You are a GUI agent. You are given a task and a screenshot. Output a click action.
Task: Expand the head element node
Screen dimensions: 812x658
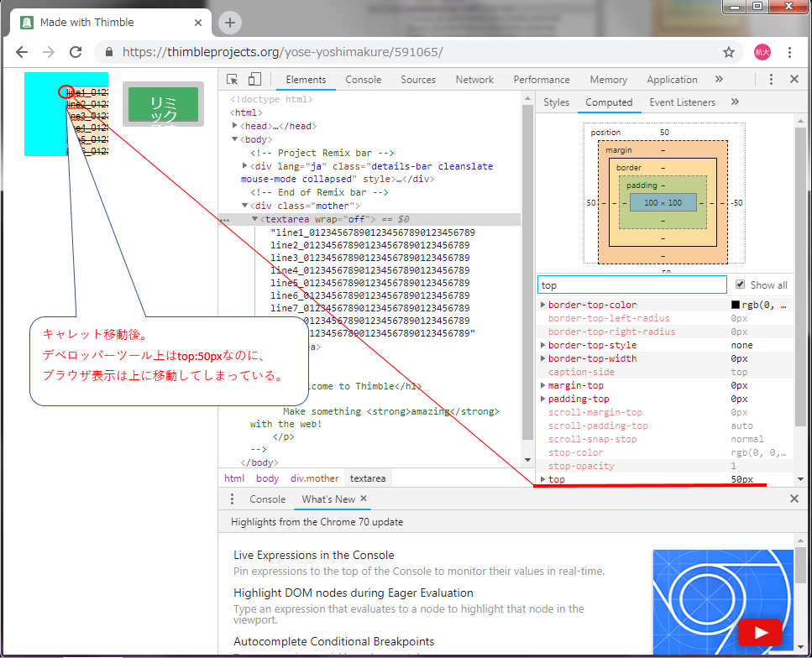coord(236,126)
